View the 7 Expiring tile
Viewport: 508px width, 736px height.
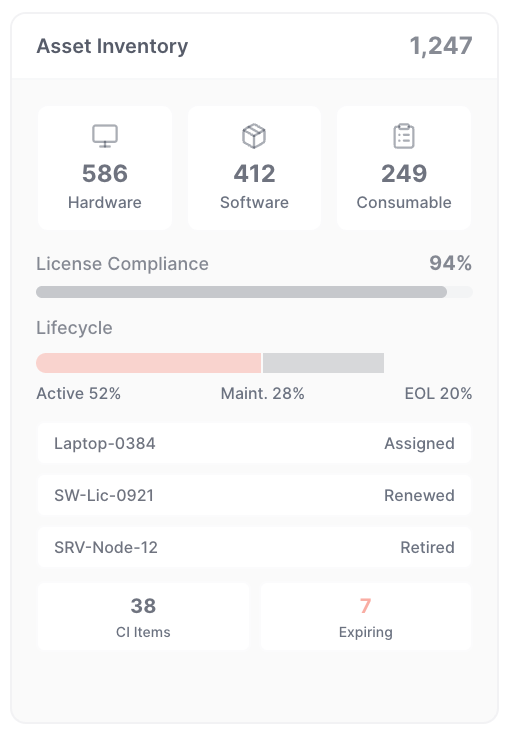(x=366, y=616)
